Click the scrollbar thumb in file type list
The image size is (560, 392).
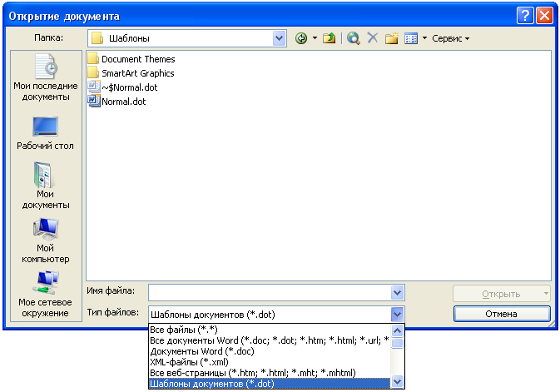pos(397,343)
